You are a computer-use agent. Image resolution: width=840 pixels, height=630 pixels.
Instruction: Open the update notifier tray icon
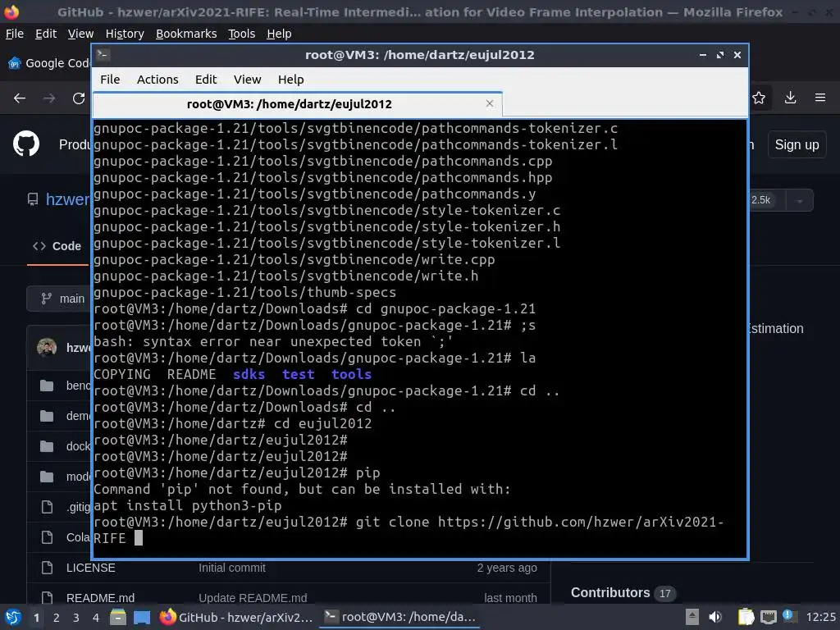tap(788, 616)
